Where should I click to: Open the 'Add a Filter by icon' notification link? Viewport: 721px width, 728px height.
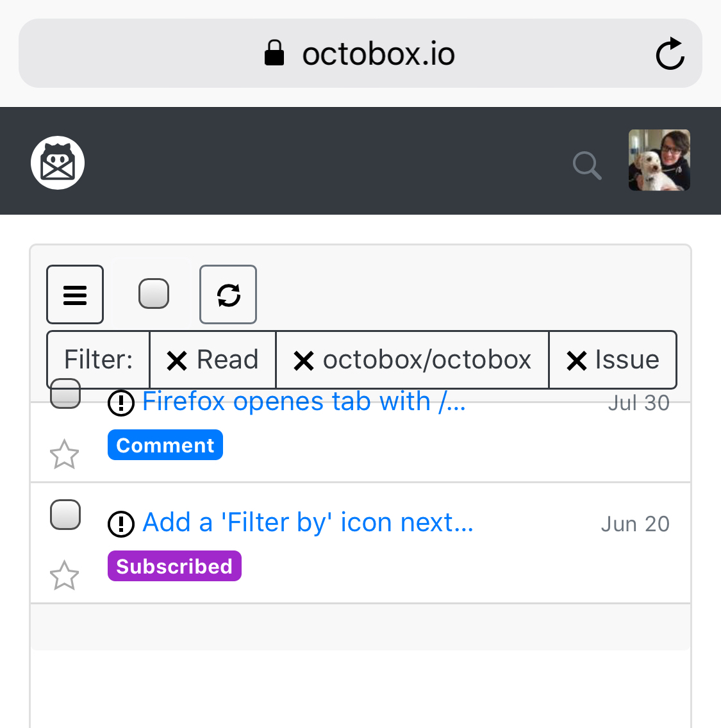pos(307,522)
